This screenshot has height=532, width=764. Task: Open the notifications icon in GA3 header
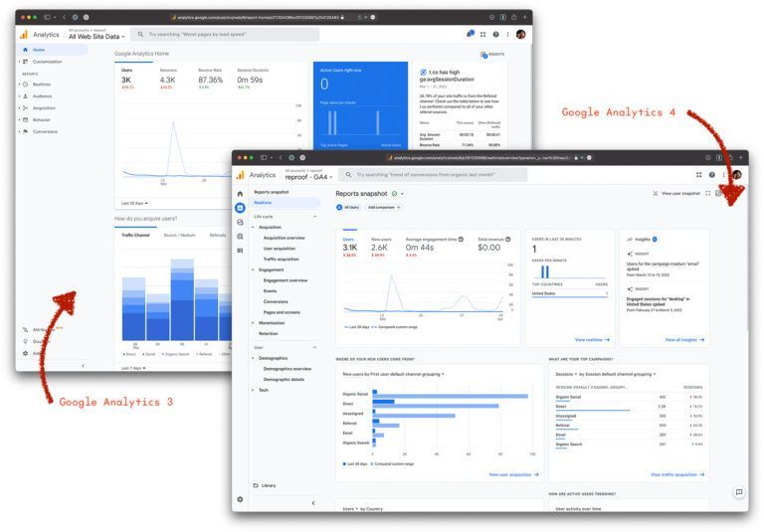pos(471,34)
